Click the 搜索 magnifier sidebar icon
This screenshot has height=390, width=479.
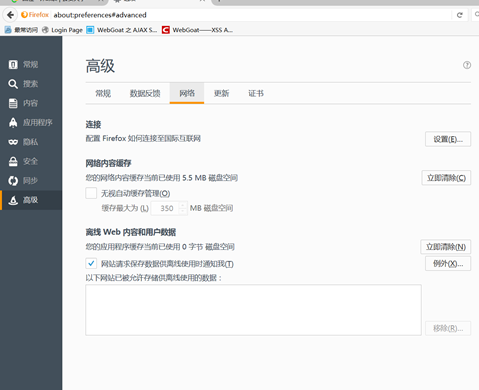click(x=13, y=84)
